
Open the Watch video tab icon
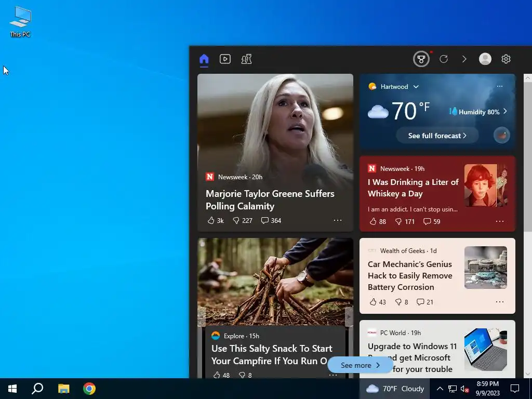225,59
